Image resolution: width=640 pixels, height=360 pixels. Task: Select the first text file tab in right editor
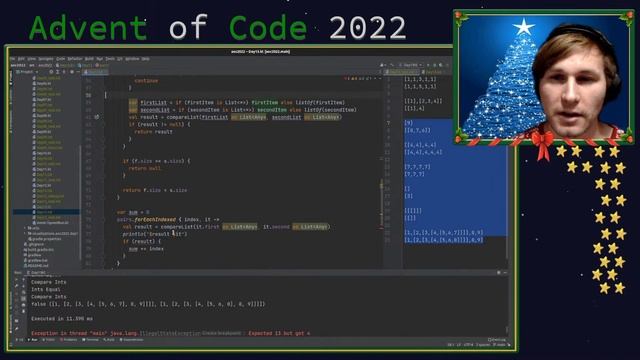click(402, 72)
